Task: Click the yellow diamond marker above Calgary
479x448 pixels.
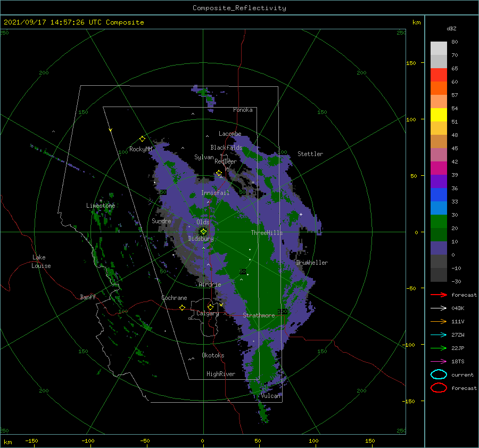Action: point(210,307)
